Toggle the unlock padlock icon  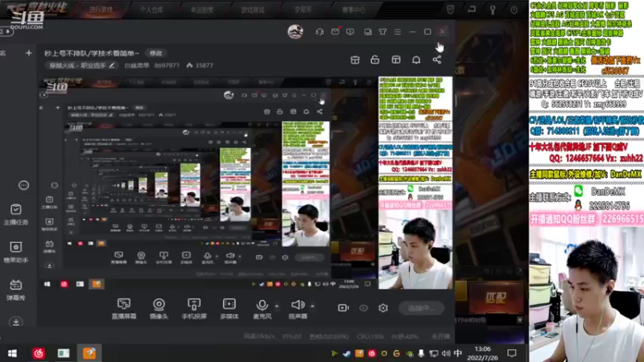click(375, 60)
